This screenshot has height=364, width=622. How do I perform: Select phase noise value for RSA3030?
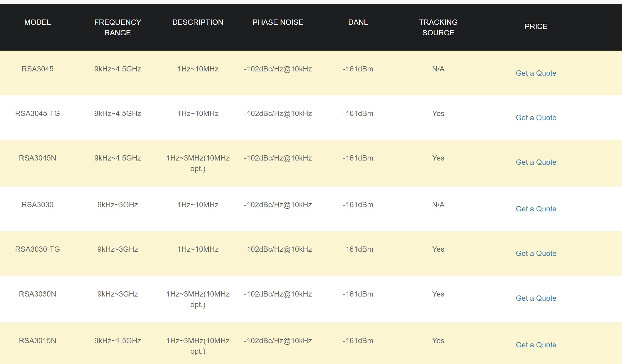coord(278,205)
